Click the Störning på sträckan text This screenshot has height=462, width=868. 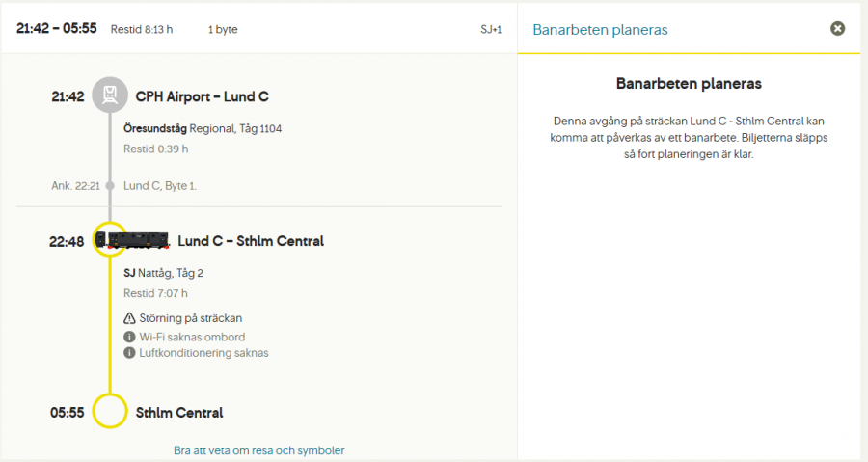coord(191,318)
